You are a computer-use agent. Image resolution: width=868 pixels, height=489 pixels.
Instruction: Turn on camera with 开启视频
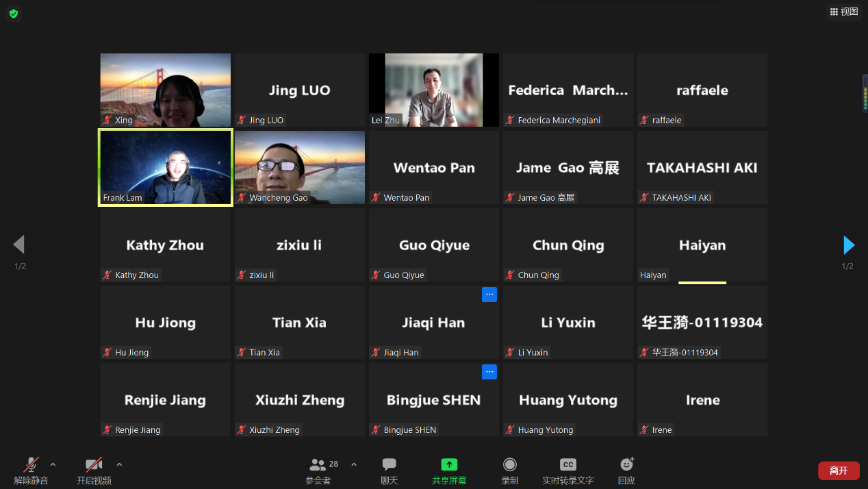pos(94,470)
